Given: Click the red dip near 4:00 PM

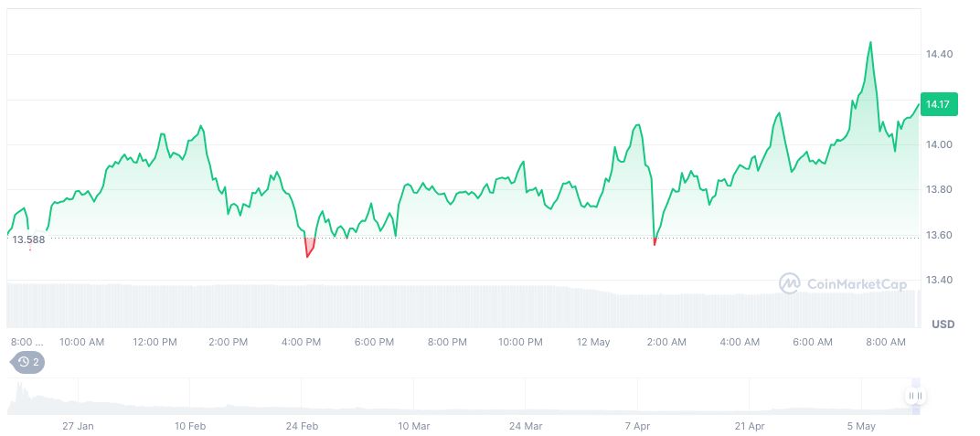Looking at the screenshot, I should point(308,250).
